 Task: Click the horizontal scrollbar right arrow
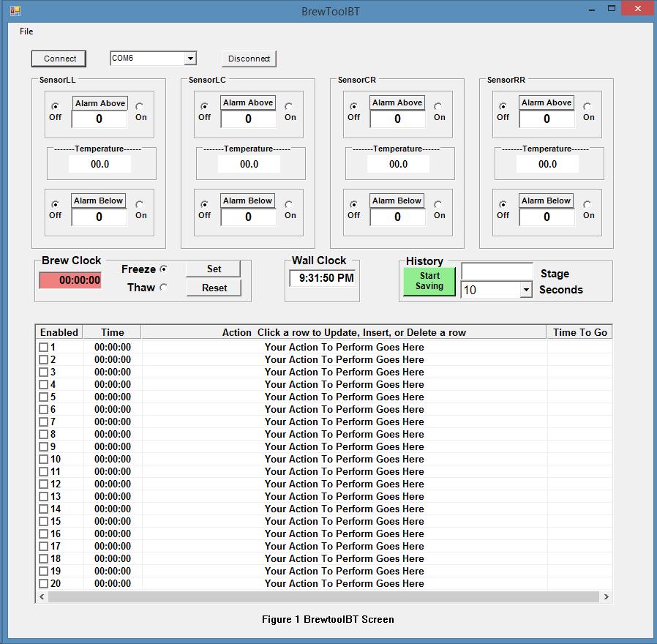(x=606, y=597)
